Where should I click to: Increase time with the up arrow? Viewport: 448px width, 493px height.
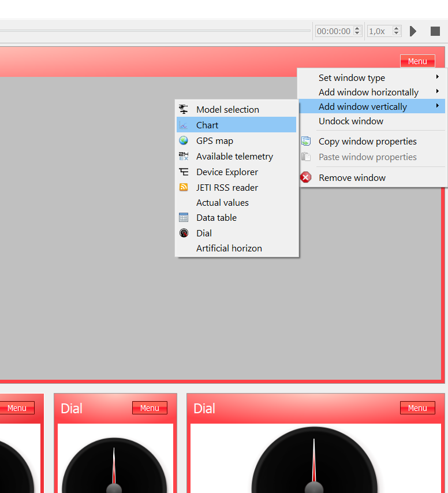tap(357, 29)
